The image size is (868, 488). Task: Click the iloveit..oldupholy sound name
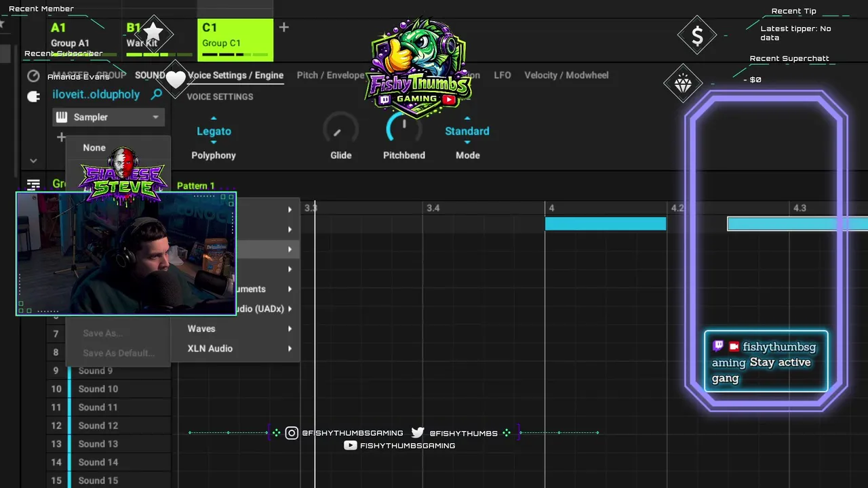point(96,94)
